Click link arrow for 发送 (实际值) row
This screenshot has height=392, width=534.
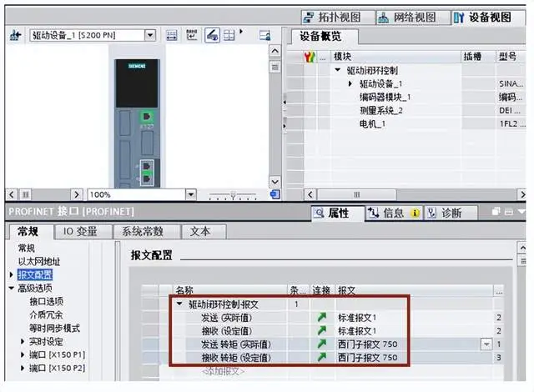321,317
